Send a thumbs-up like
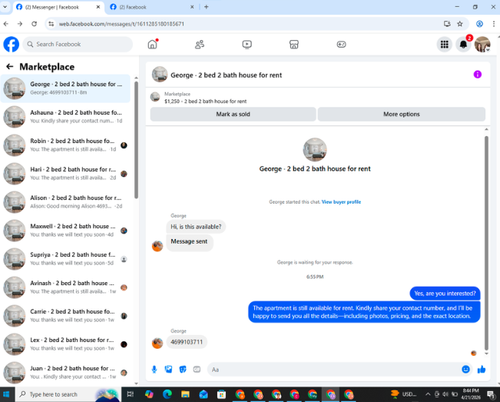This screenshot has height=402, width=500. 481,369
